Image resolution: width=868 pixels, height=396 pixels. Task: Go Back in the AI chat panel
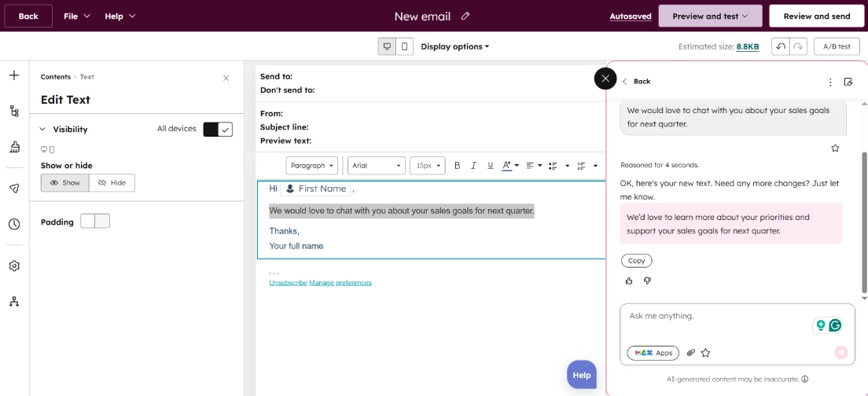[636, 81]
